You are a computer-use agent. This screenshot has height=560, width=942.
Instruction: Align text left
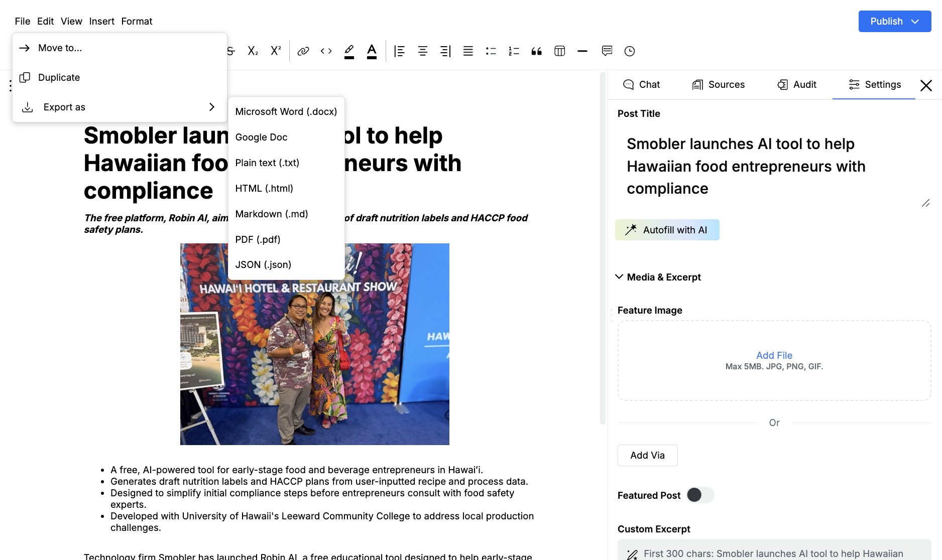[400, 51]
